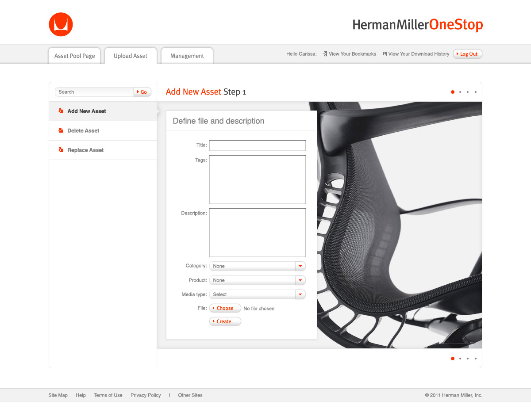
Task: Select Replace Asset in sidebar
Action: (x=103, y=150)
